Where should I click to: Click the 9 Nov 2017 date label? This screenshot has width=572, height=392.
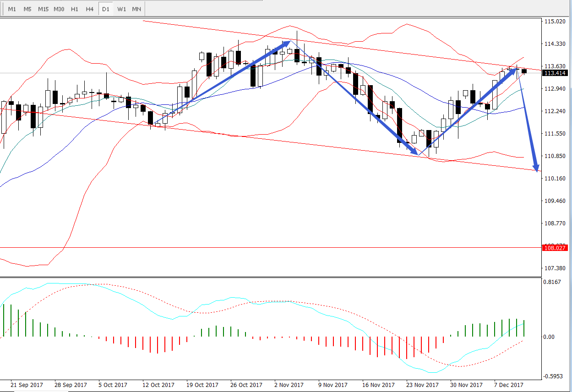pyautogui.click(x=333, y=385)
